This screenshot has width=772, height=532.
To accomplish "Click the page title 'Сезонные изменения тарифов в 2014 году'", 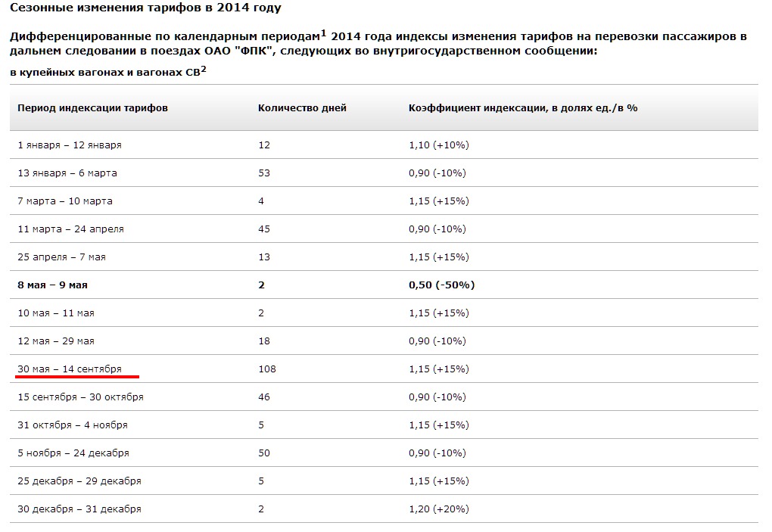I will (145, 8).
